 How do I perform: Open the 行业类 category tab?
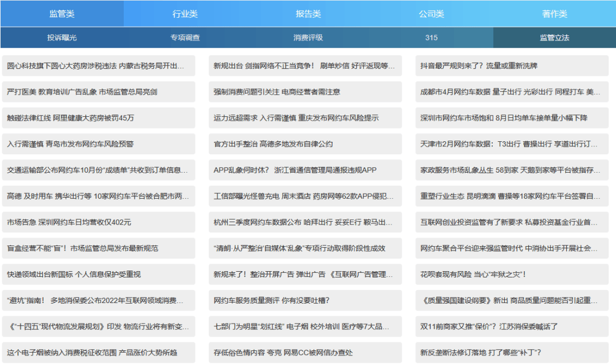[185, 14]
